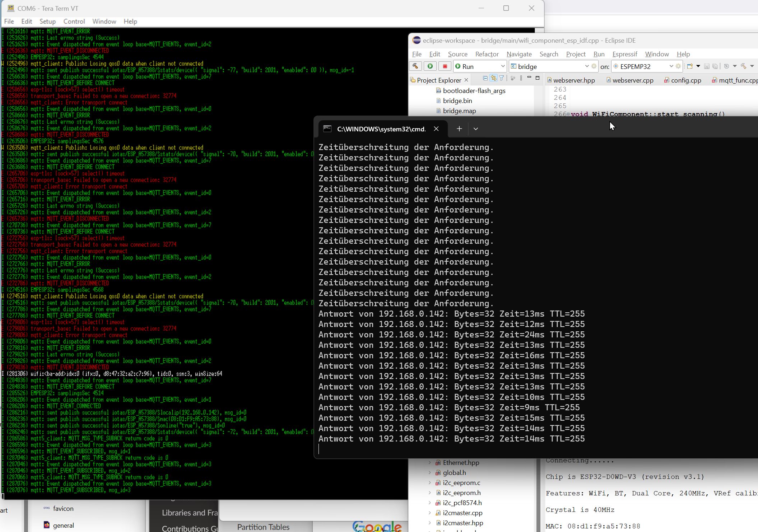The image size is (758, 532).
Task: Click the Tera Term title bar icon
Action: 11,8
